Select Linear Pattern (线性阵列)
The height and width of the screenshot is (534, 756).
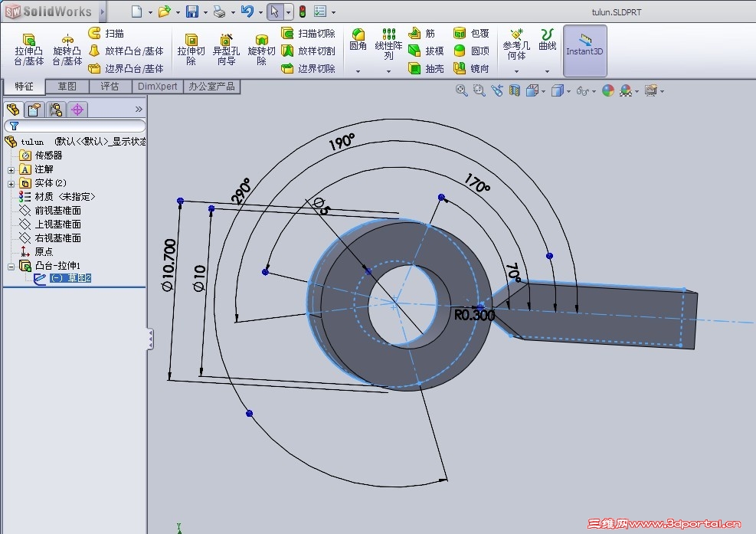point(388,44)
